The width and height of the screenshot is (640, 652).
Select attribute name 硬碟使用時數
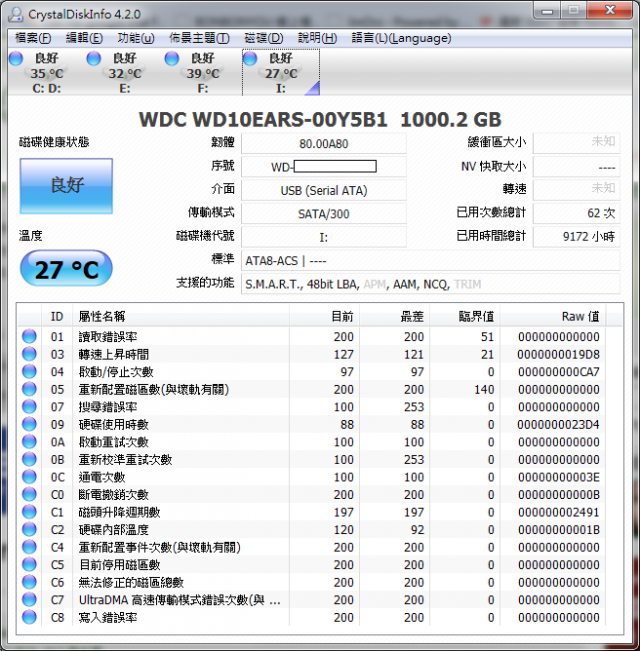[x=114, y=424]
